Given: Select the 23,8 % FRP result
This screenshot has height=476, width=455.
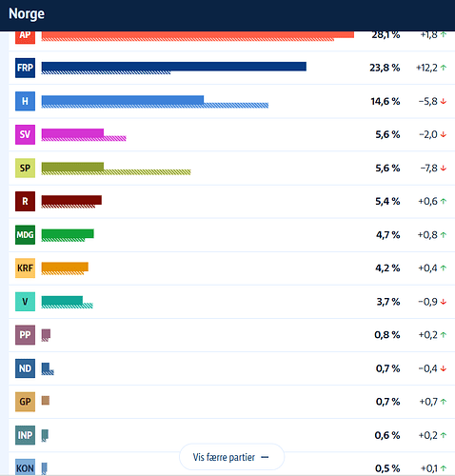Looking at the screenshot, I should click(385, 68).
